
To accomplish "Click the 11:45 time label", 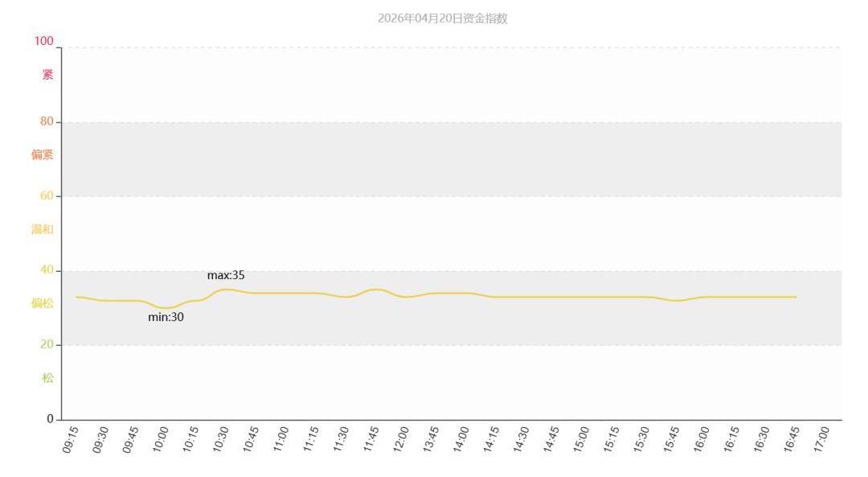I will coord(371,440).
